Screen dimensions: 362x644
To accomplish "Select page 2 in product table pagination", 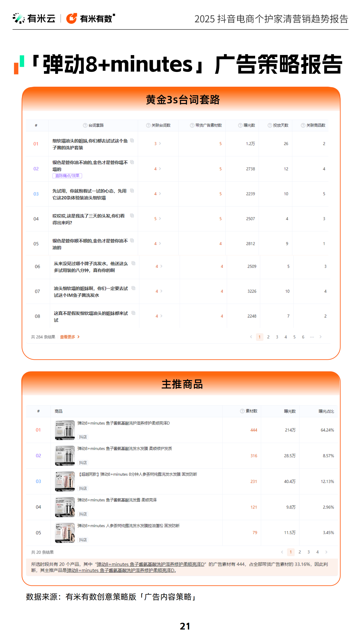I will [300, 552].
